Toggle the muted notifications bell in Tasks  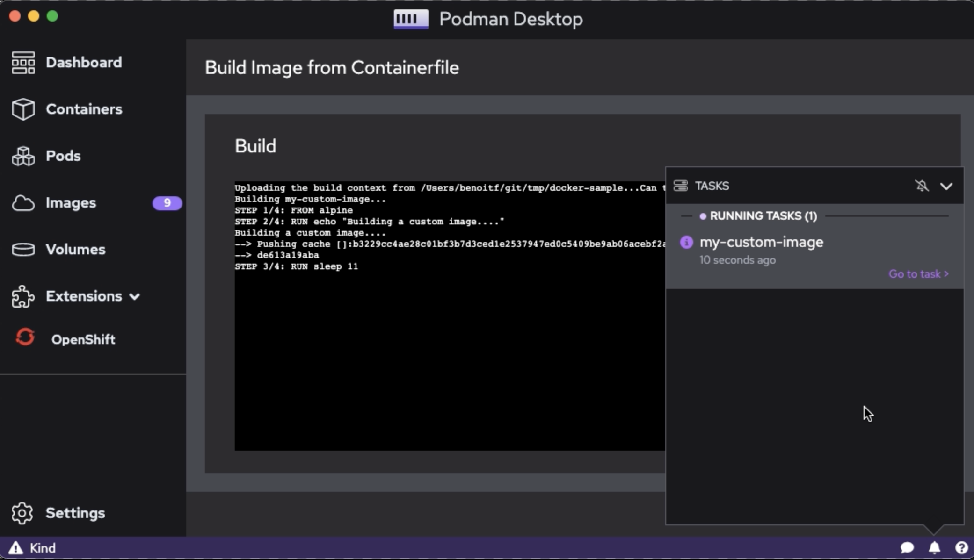pyautogui.click(x=922, y=186)
